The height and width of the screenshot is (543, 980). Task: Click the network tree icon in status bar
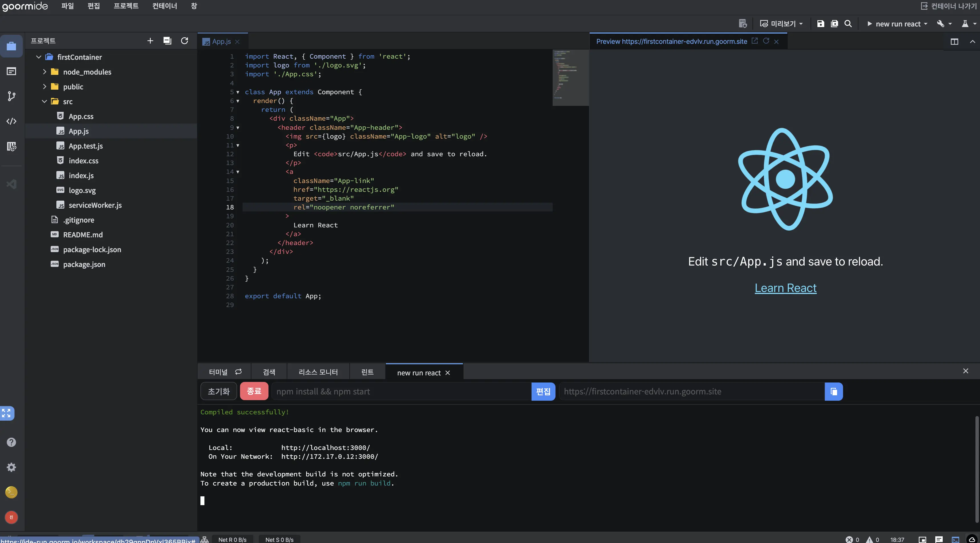coord(205,540)
